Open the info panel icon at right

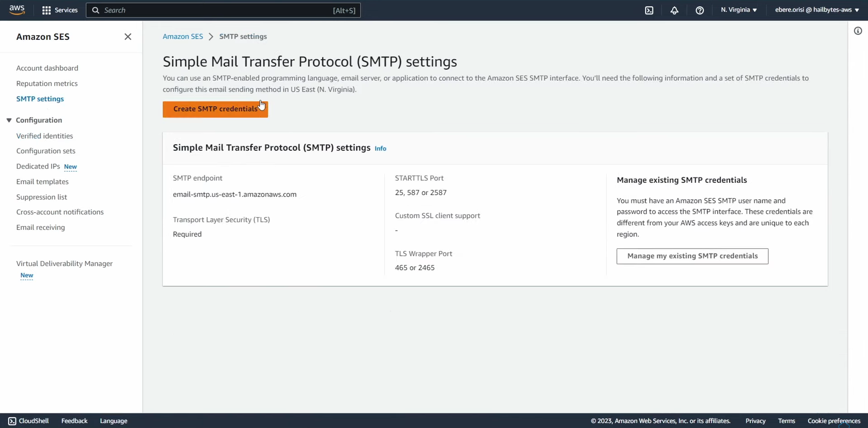coord(858,31)
